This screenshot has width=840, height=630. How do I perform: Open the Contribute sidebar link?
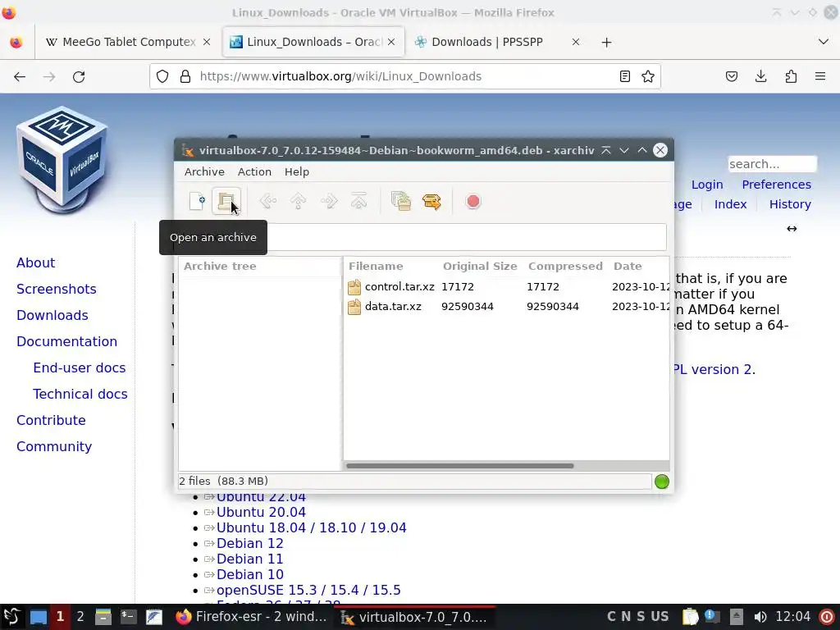51,421
